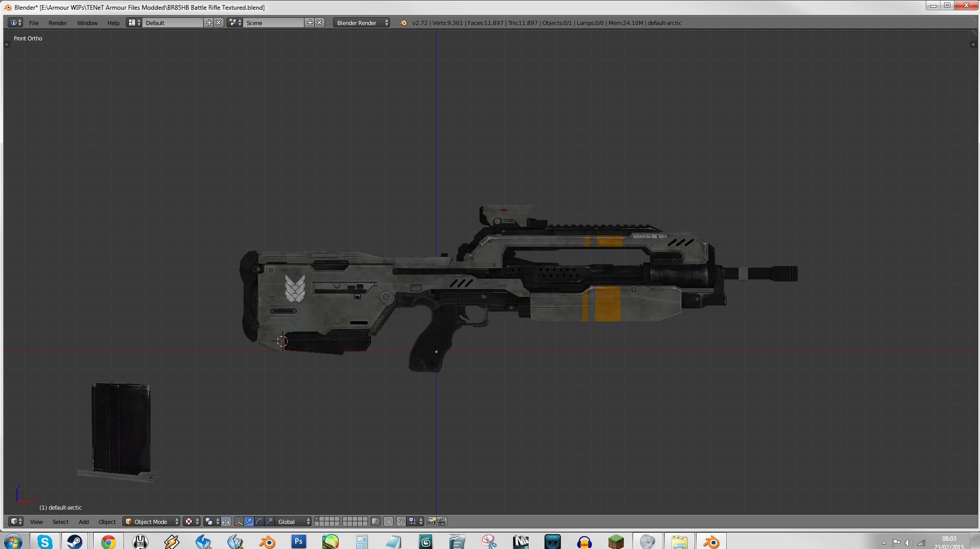
Task: Open the Object menu
Action: click(107, 522)
